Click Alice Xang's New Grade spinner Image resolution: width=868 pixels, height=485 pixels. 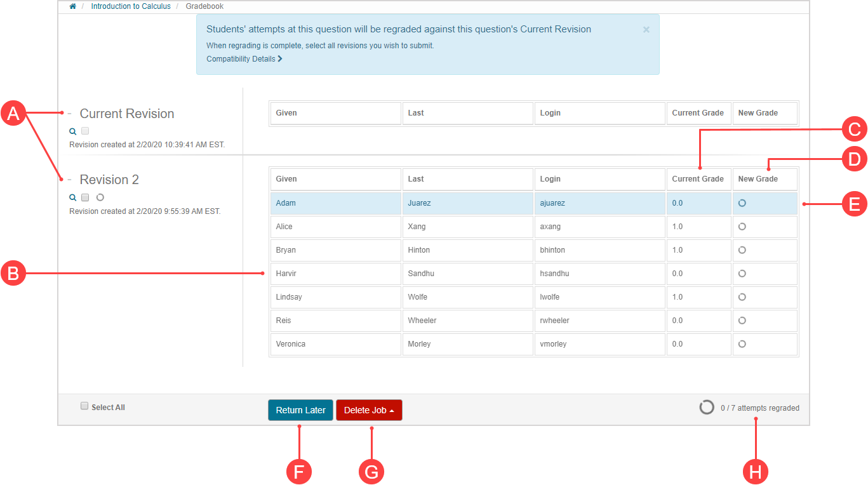742,227
